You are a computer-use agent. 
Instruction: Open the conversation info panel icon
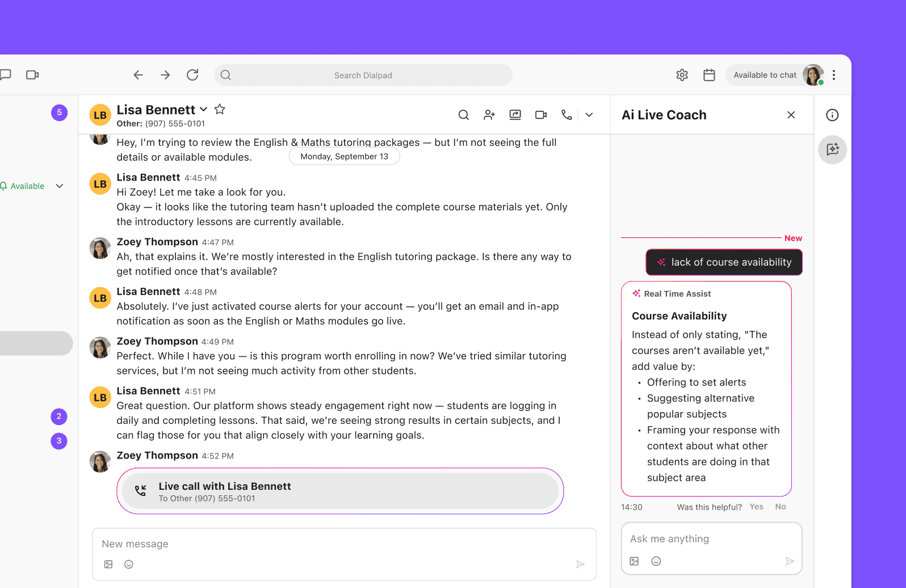point(832,115)
